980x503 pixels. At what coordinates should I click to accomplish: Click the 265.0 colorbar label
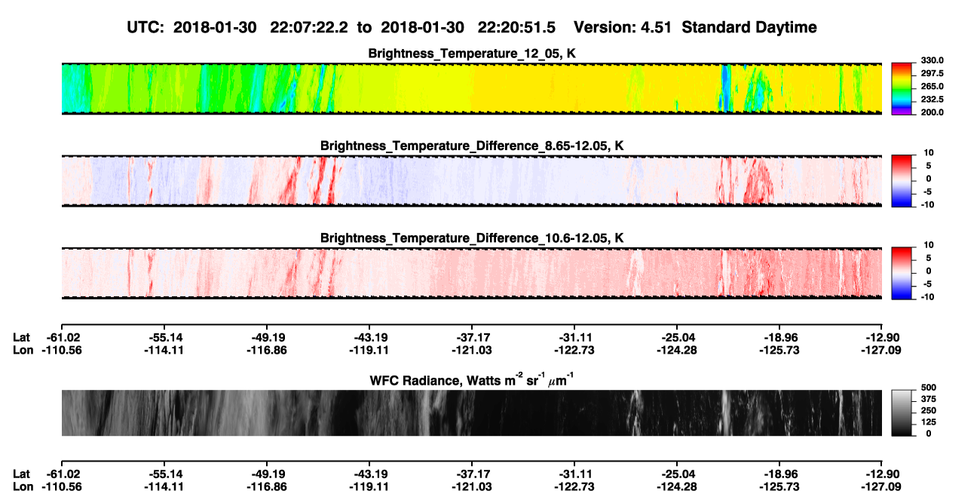tap(931, 87)
